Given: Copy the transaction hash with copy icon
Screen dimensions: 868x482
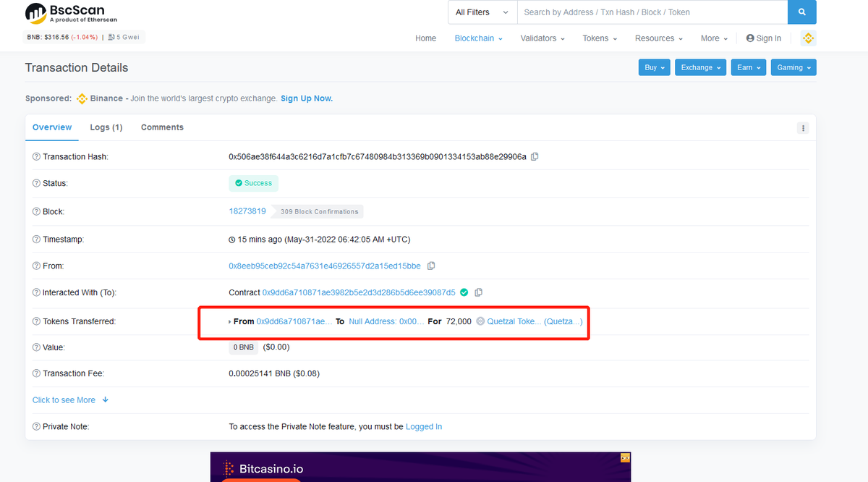Looking at the screenshot, I should coord(535,156).
